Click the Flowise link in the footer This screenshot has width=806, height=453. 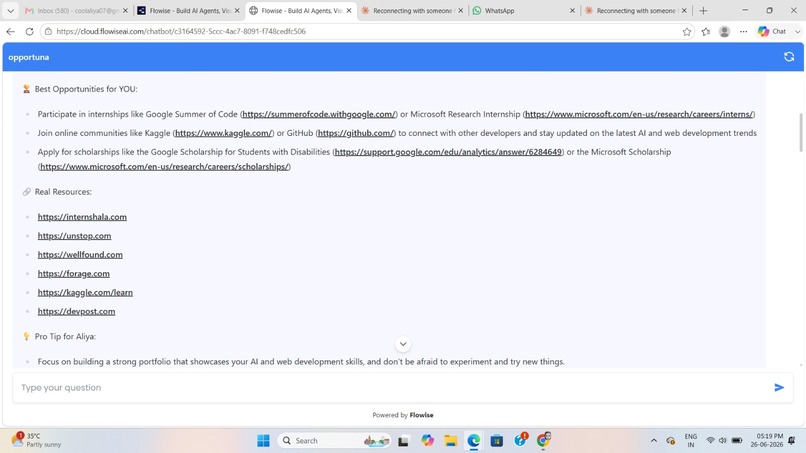click(x=422, y=415)
